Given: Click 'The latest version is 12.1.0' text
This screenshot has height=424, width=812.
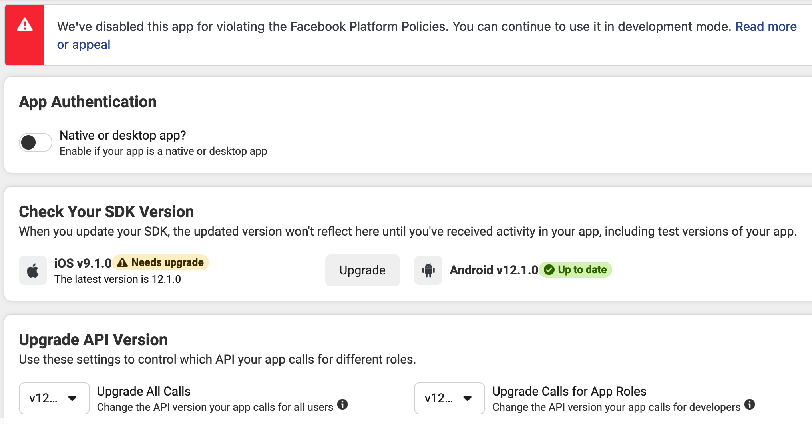Looking at the screenshot, I should pos(118,279).
